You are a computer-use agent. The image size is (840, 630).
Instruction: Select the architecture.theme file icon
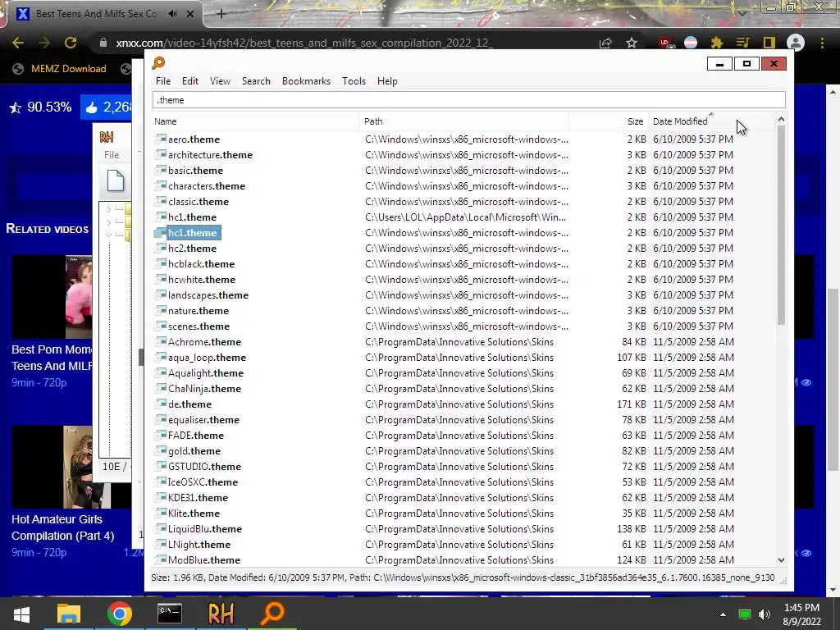click(x=160, y=155)
